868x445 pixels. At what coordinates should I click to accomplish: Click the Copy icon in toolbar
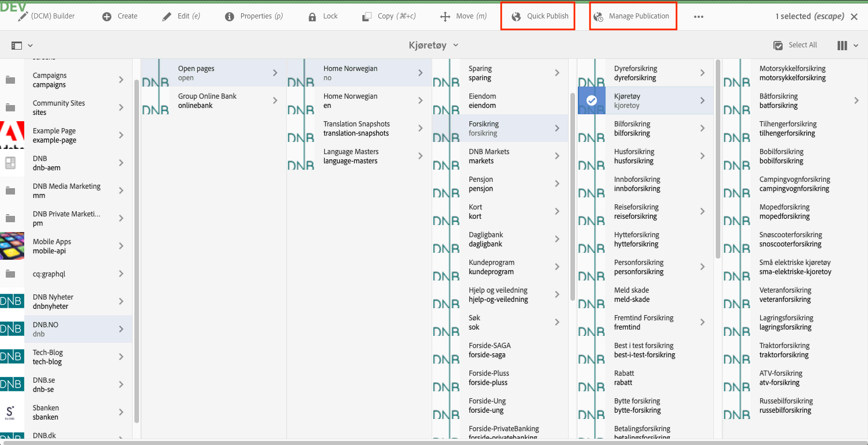tap(367, 16)
